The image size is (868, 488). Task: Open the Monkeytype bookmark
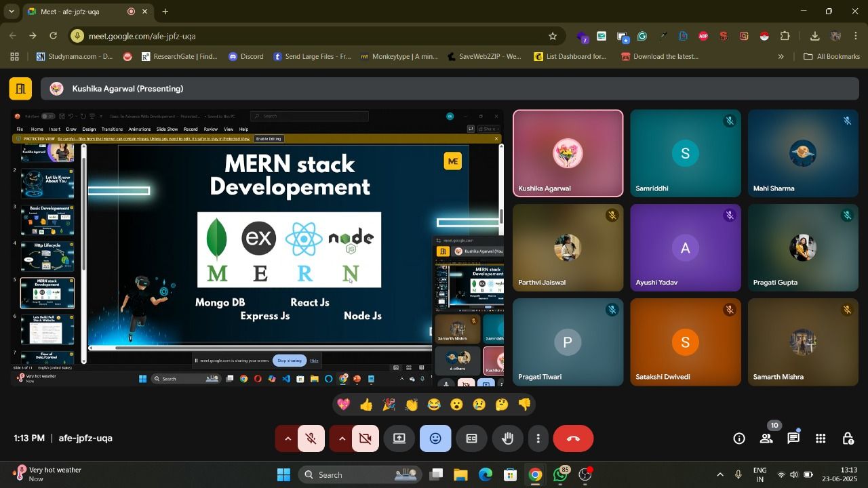coord(399,56)
